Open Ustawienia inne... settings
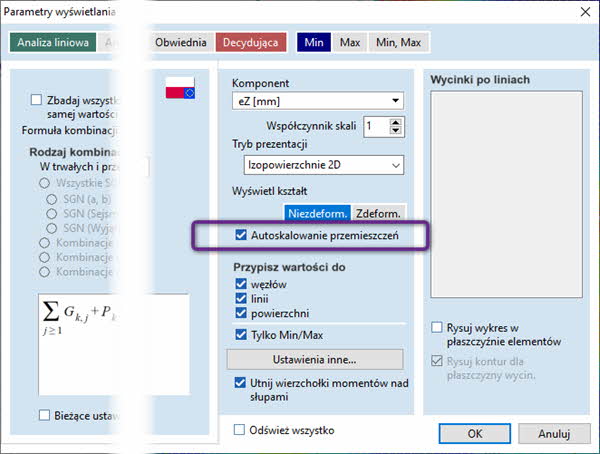 315,359
